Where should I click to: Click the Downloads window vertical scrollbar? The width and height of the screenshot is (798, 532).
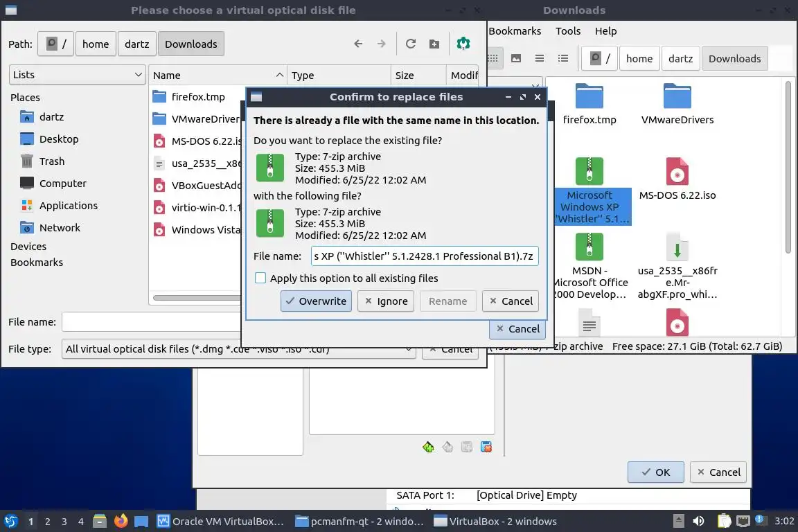tap(788, 168)
